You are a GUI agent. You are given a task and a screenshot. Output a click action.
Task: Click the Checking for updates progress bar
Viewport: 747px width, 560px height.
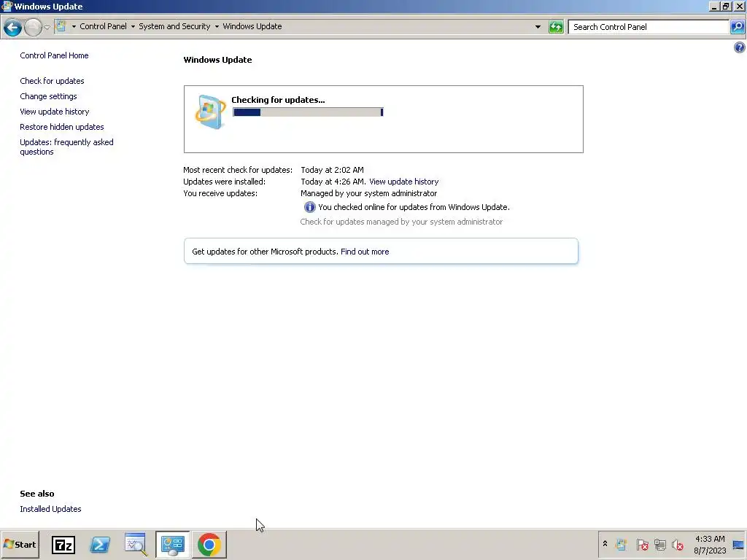click(308, 112)
